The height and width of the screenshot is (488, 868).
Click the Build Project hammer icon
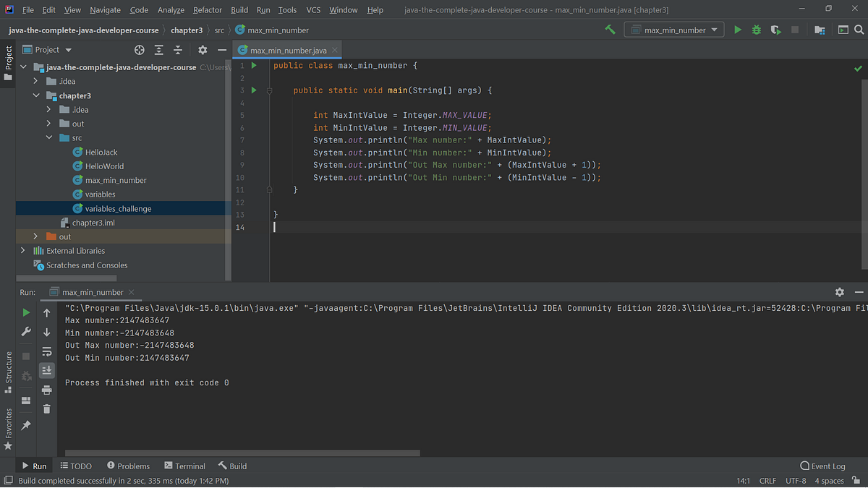pos(610,30)
